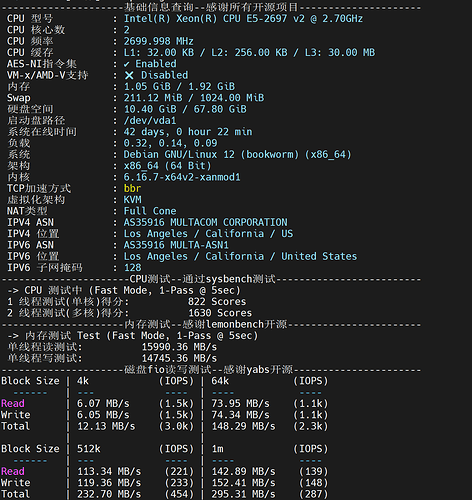Select load averages '0.32, 0.14, 0.09'
Screen dimensions: 472x500
[170, 143]
